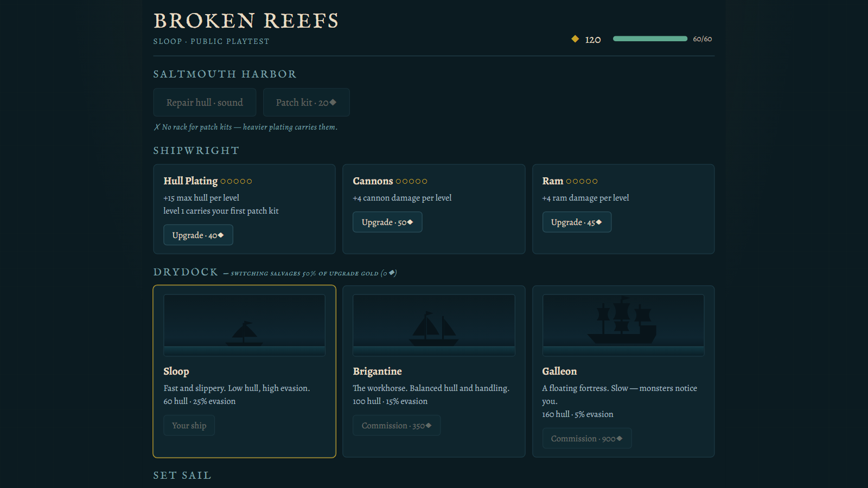Screen dimensions: 868x488
Task: Click the 'switching salvages 50%' drydock note
Action: [310, 273]
